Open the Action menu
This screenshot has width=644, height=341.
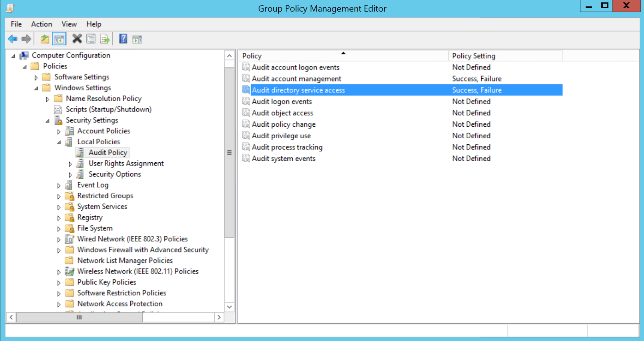click(x=42, y=24)
